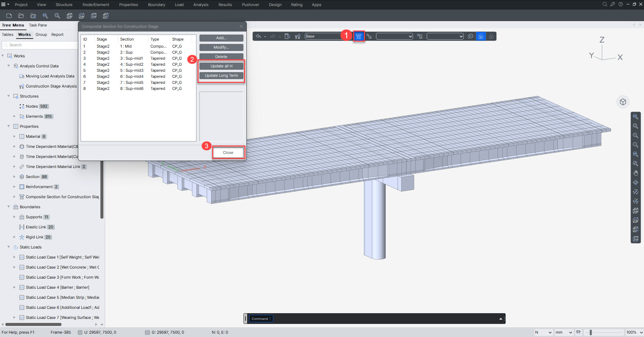Click the select pointer icon after composite icon
Screen dimensions: 644x337
pos(369,36)
